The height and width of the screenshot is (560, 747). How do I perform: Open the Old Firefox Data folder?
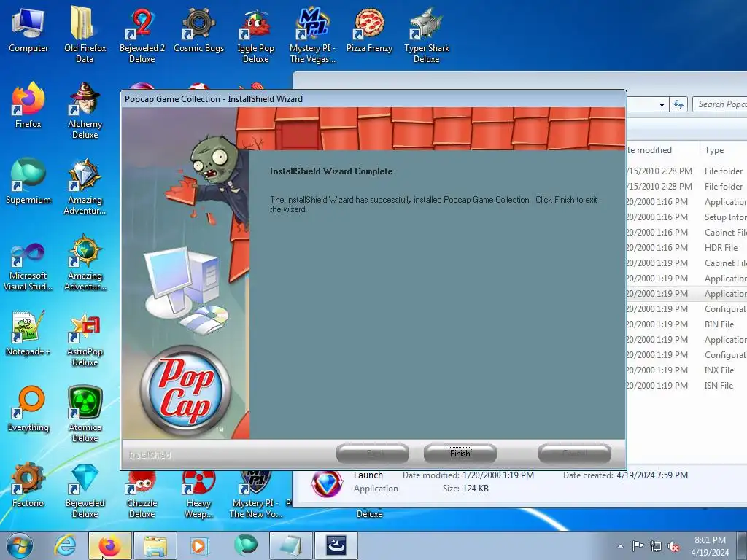(x=85, y=34)
